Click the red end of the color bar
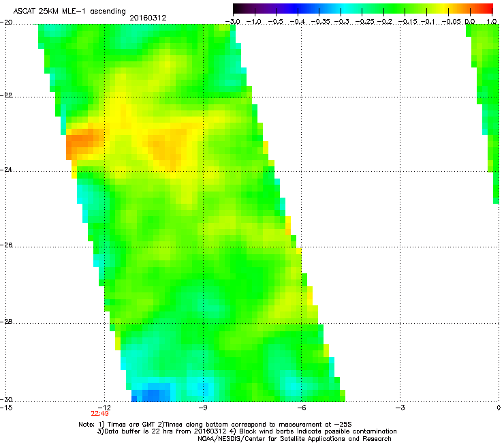504x443 pixels. (488, 8)
